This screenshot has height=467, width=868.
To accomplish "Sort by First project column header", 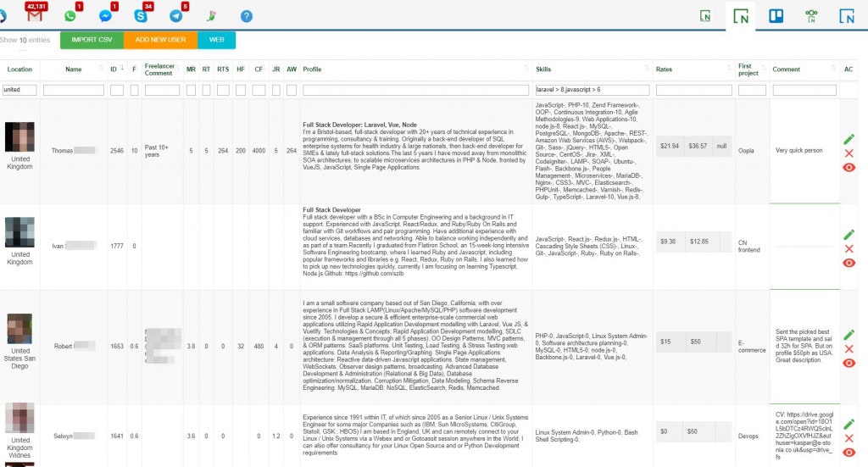I will (753, 69).
